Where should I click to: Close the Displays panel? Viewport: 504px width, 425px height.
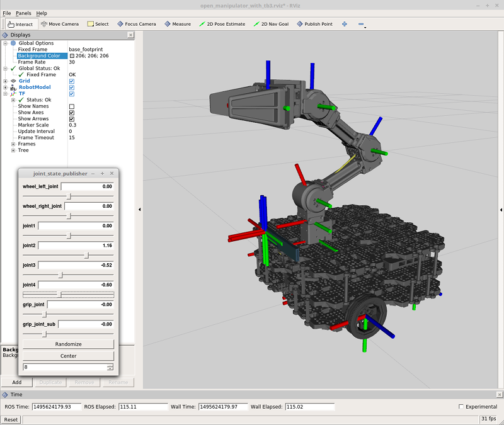pos(130,35)
